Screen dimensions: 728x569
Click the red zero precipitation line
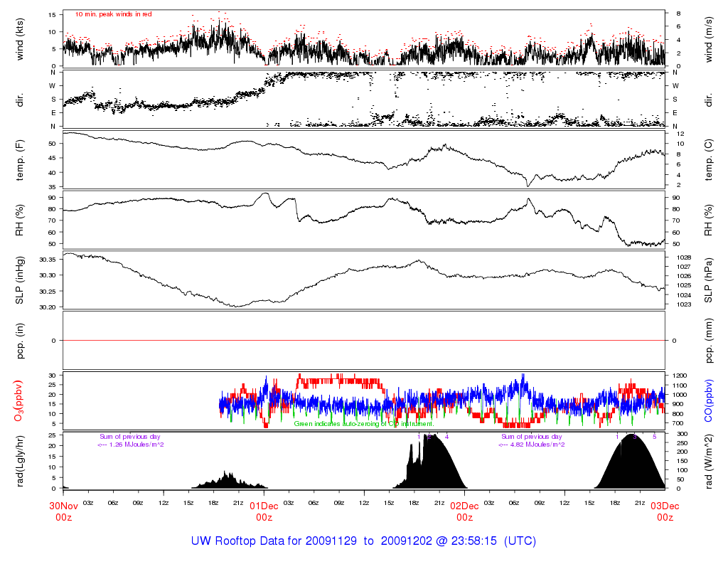pyautogui.click(x=364, y=341)
